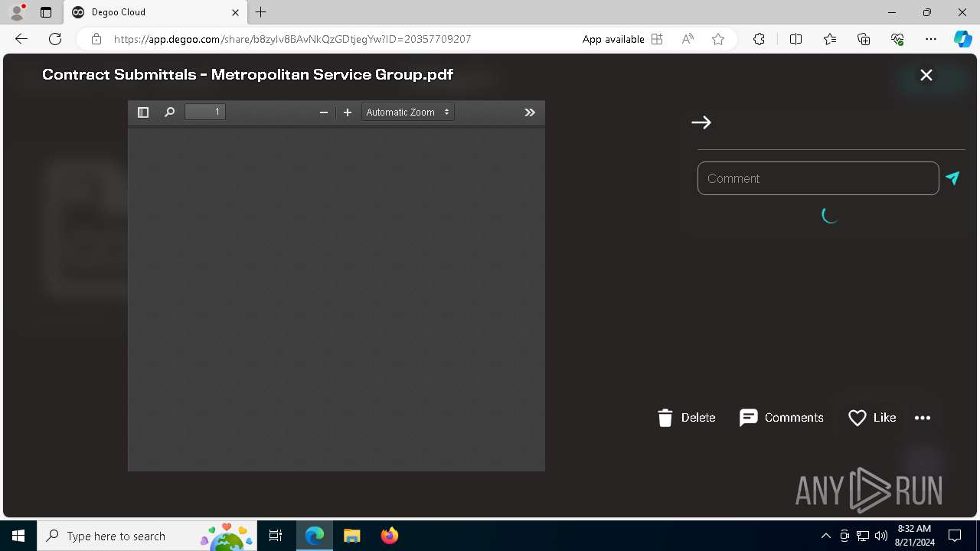Image resolution: width=980 pixels, height=551 pixels.
Task: Collapse the comments panel arrow
Action: pyautogui.click(x=701, y=122)
